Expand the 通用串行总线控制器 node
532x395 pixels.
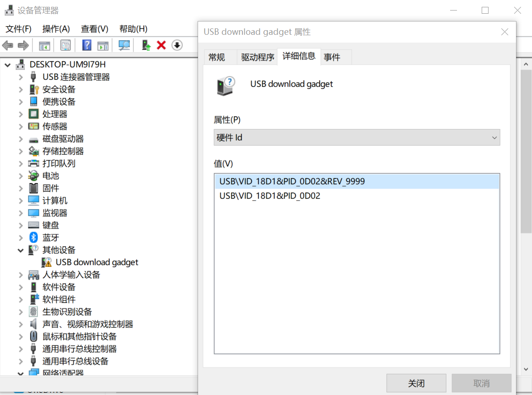[21, 349]
